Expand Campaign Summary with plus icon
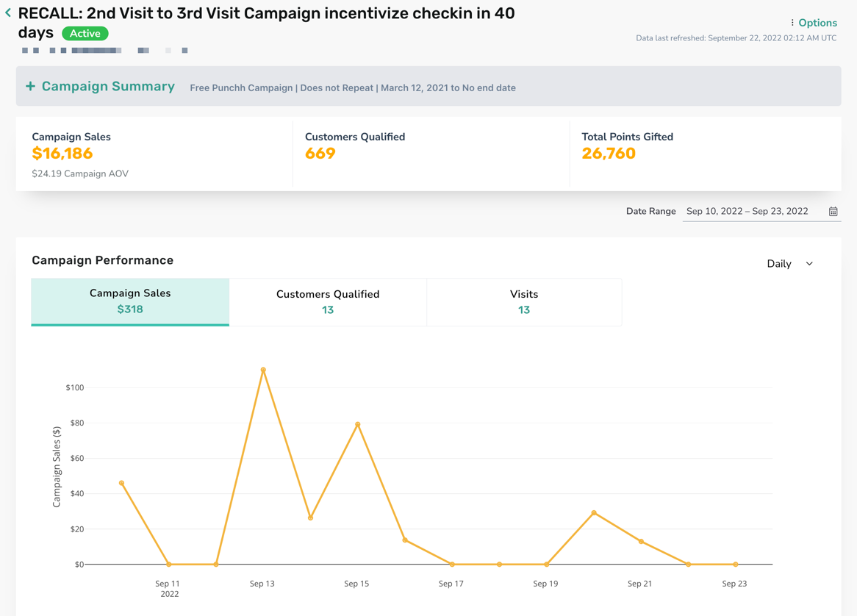Viewport: 857px width, 616px height. coord(31,86)
